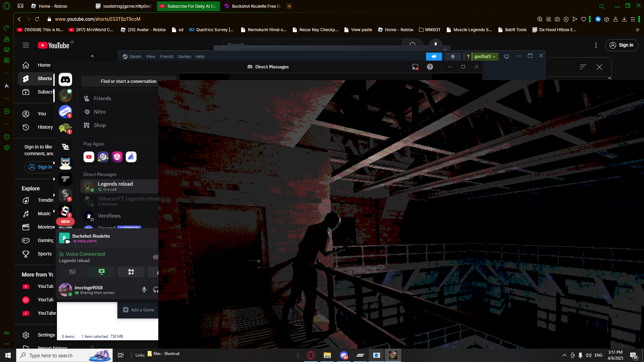Image resolution: width=644 pixels, height=362 pixels.
Task: Open the Opera snapshot camera tool
Action: coord(557,19)
